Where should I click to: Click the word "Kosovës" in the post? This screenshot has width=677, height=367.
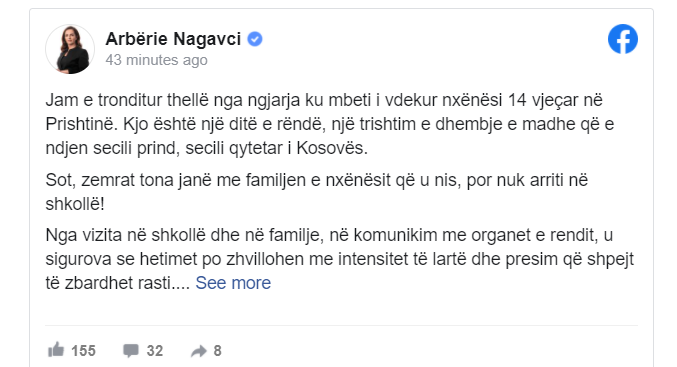(x=332, y=148)
